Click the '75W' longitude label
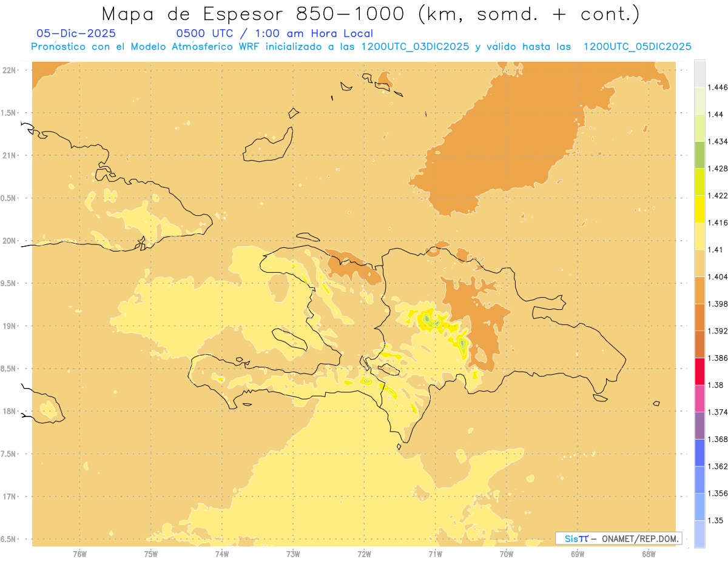This screenshot has height=562, width=728. (151, 554)
